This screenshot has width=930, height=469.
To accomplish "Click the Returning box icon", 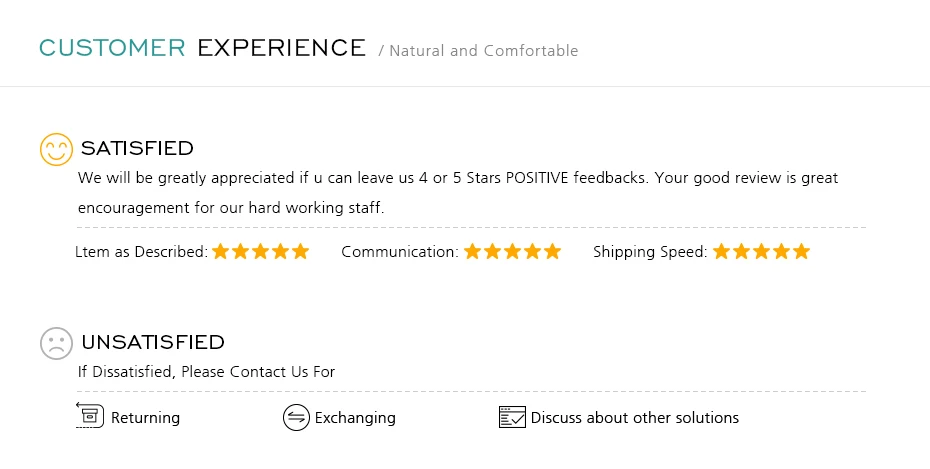I will tap(90, 415).
